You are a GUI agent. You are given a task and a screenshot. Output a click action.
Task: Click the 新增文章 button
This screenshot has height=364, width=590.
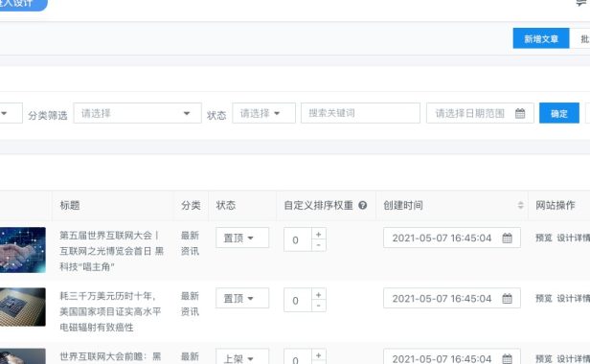coord(541,38)
